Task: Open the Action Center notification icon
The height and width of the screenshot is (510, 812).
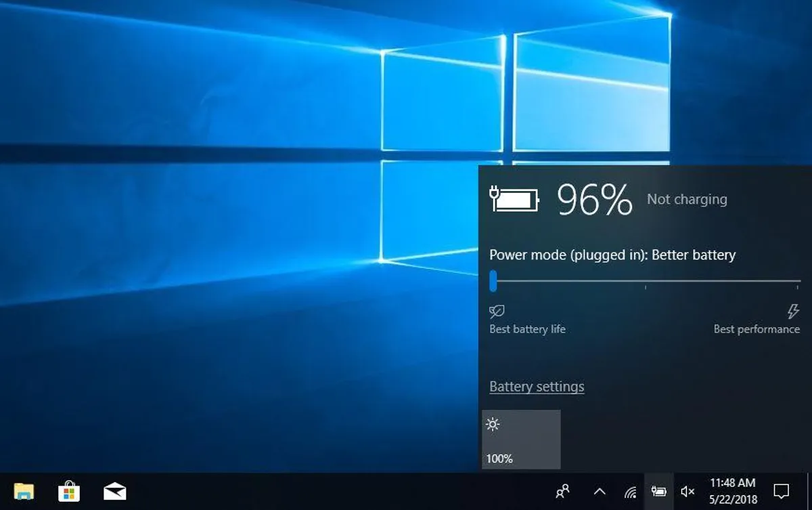Action: [782, 491]
